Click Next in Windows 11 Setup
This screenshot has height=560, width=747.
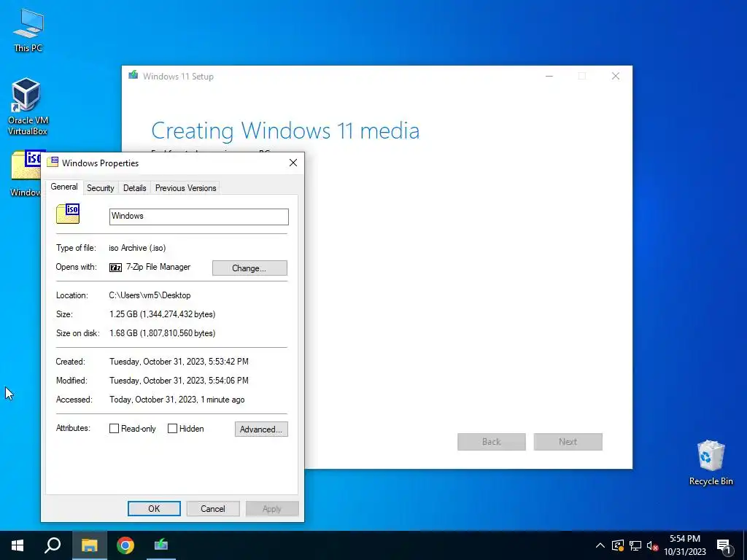pyautogui.click(x=568, y=442)
